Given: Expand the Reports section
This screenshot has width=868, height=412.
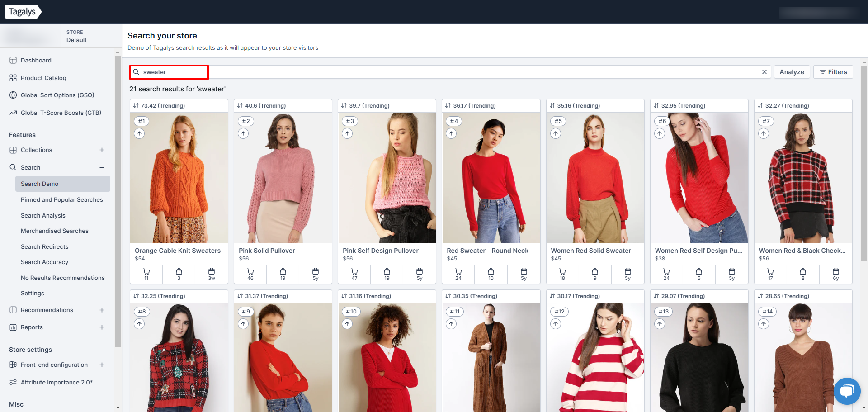Looking at the screenshot, I should click(x=102, y=327).
